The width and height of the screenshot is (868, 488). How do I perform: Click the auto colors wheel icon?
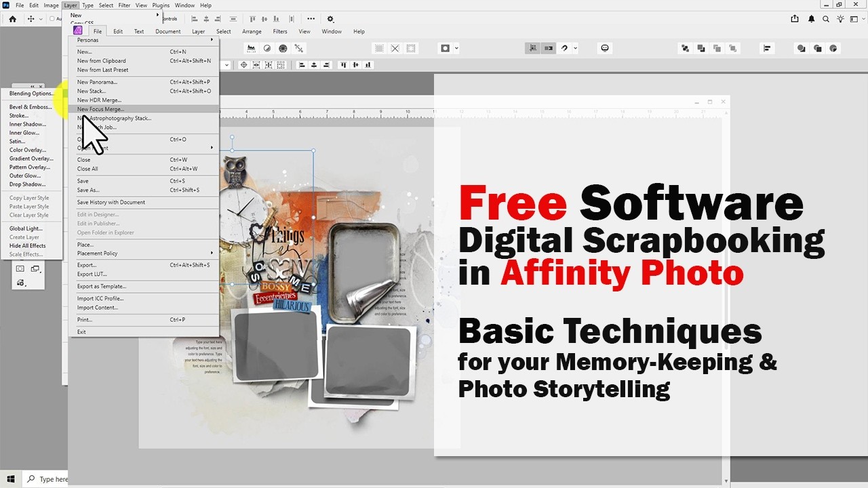tap(283, 48)
